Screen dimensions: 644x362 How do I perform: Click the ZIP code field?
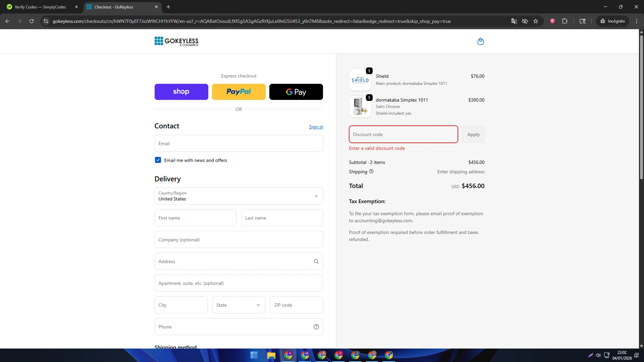(297, 305)
